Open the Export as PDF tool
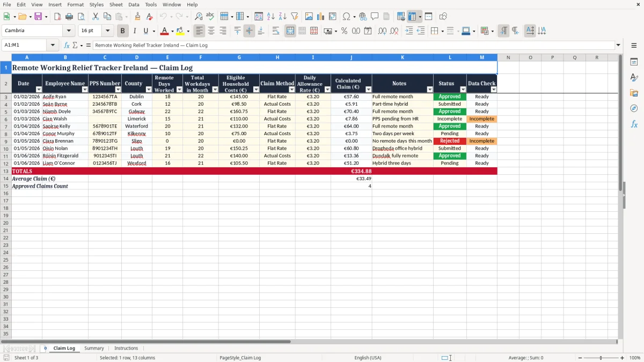 57,17
